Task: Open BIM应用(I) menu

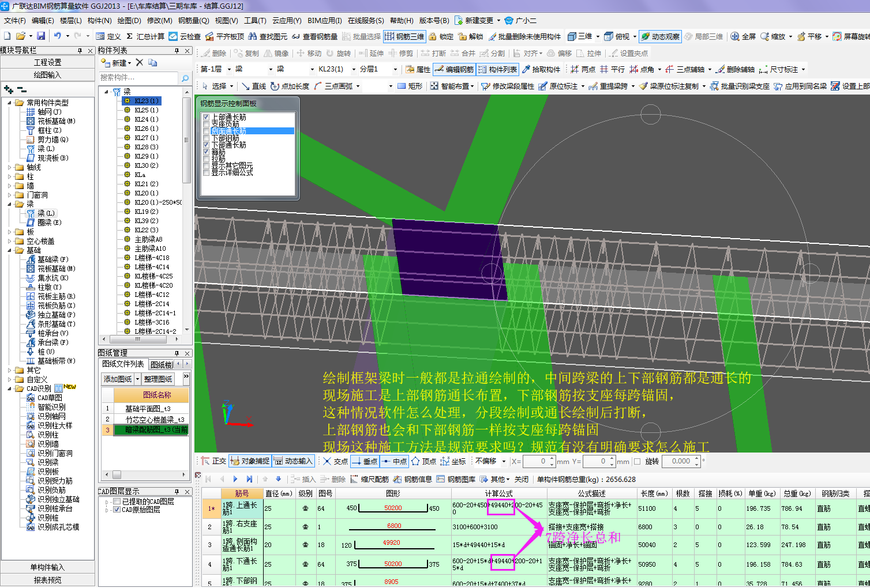Action: click(324, 20)
